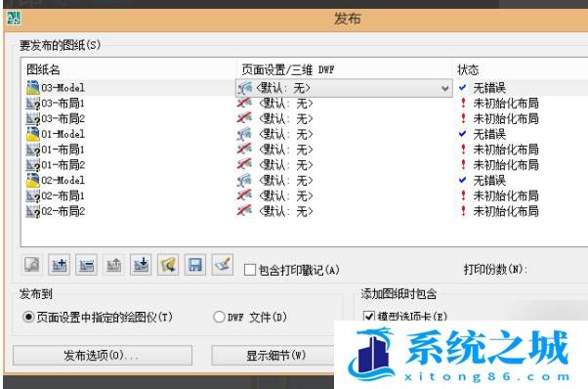Click the Load Sheet List folder icon
588x389 pixels.
(x=168, y=265)
